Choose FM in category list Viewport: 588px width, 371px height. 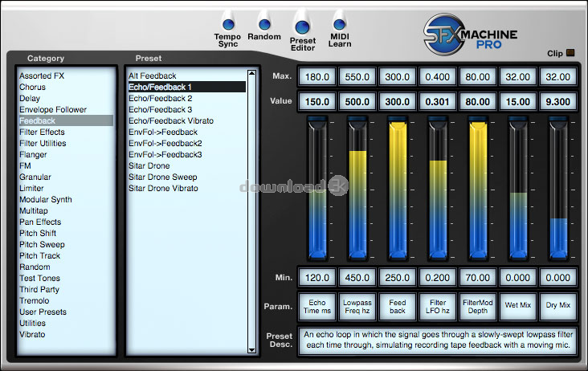tap(25, 165)
